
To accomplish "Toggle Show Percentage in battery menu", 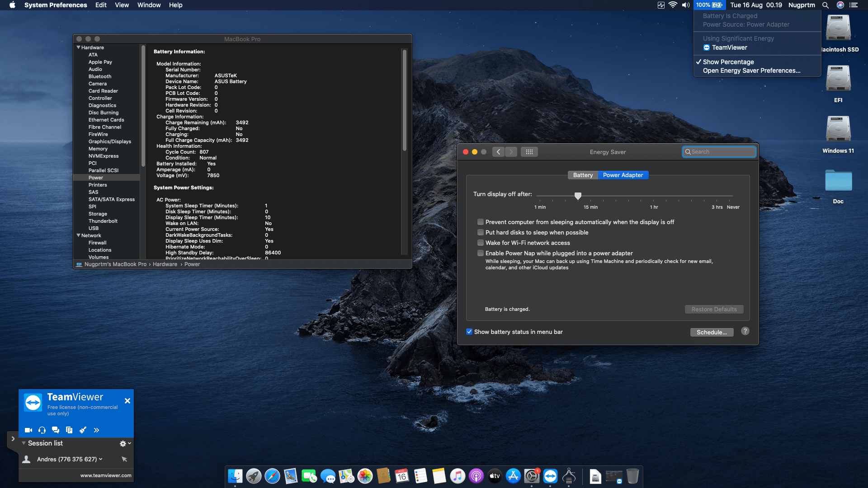I will point(757,62).
